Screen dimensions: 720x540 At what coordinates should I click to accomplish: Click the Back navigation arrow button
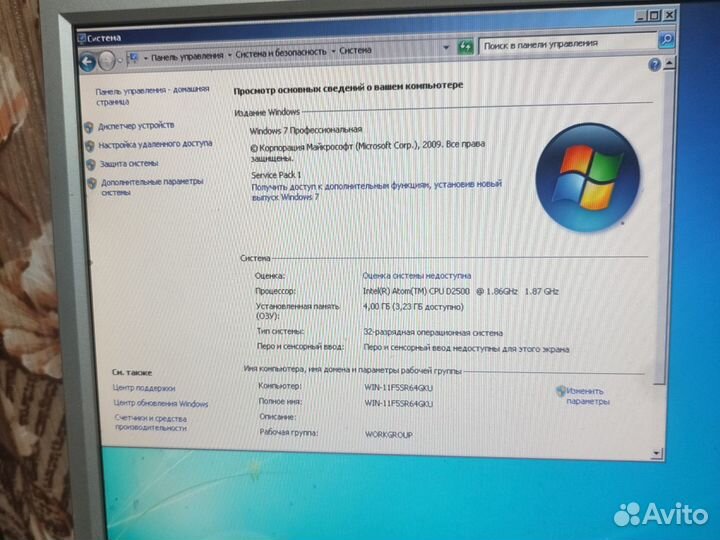pyautogui.click(x=88, y=60)
